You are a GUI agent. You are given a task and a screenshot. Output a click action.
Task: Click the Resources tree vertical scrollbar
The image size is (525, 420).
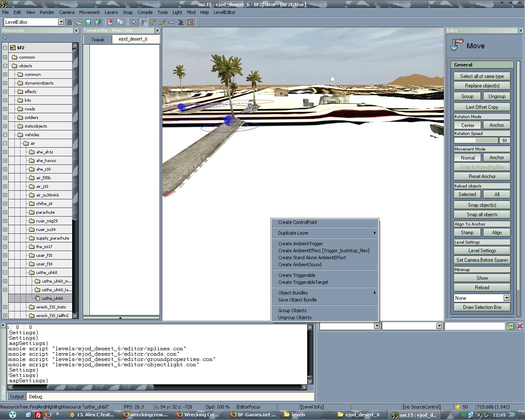(x=75, y=180)
